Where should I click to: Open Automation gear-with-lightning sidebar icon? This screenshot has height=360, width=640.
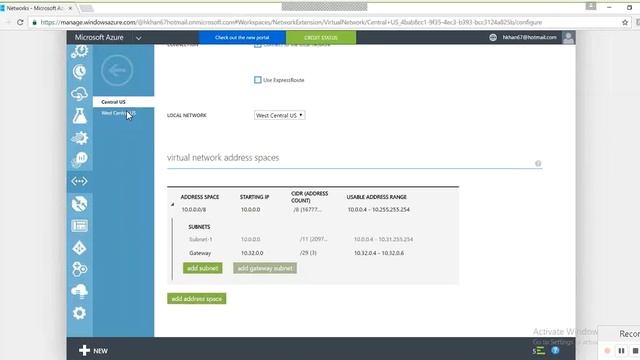[80, 51]
